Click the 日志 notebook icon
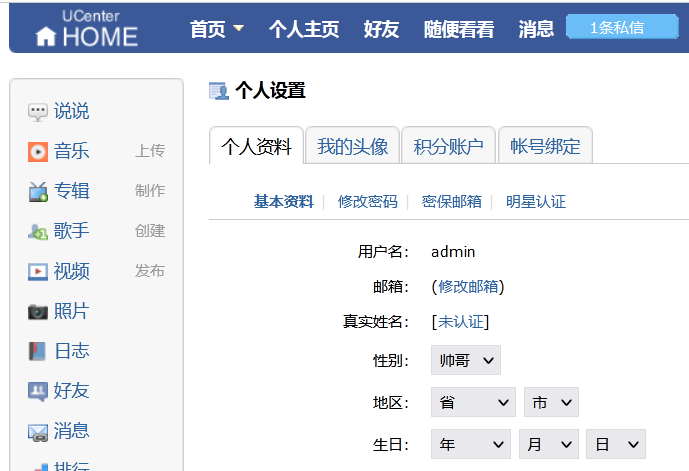689x471 pixels. (x=37, y=351)
